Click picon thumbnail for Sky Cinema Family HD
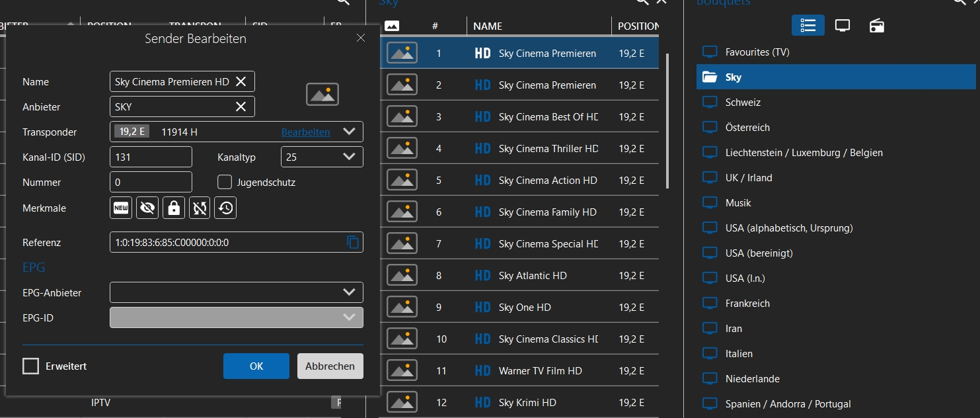 [x=402, y=212]
